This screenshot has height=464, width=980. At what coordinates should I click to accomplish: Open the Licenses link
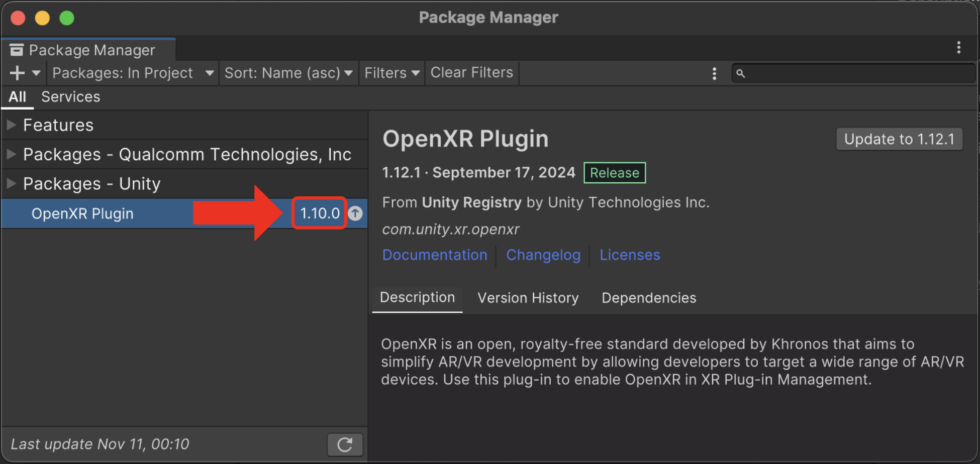pos(630,255)
